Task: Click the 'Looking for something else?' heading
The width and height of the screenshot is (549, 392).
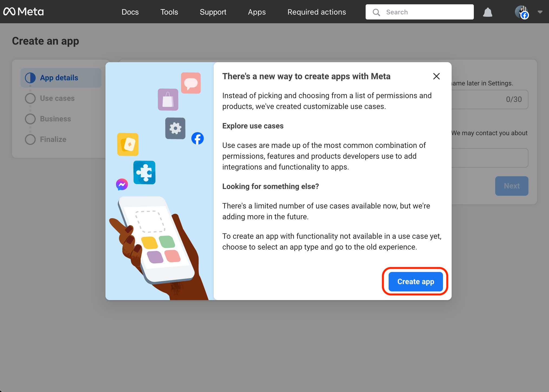Action: coord(270,187)
